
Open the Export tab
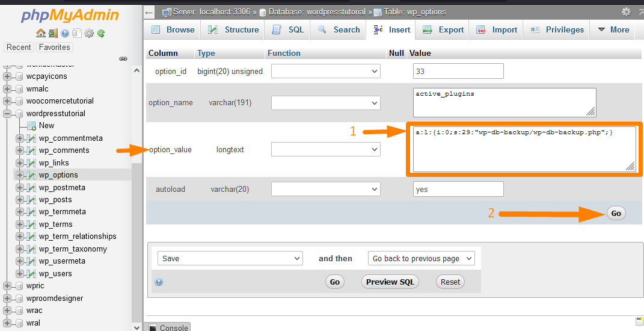[443, 30]
